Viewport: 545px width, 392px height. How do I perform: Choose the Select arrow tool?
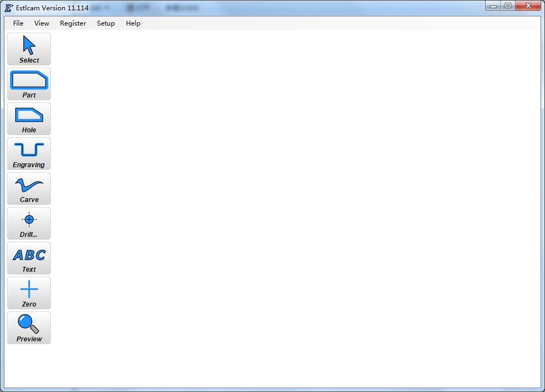(x=29, y=49)
